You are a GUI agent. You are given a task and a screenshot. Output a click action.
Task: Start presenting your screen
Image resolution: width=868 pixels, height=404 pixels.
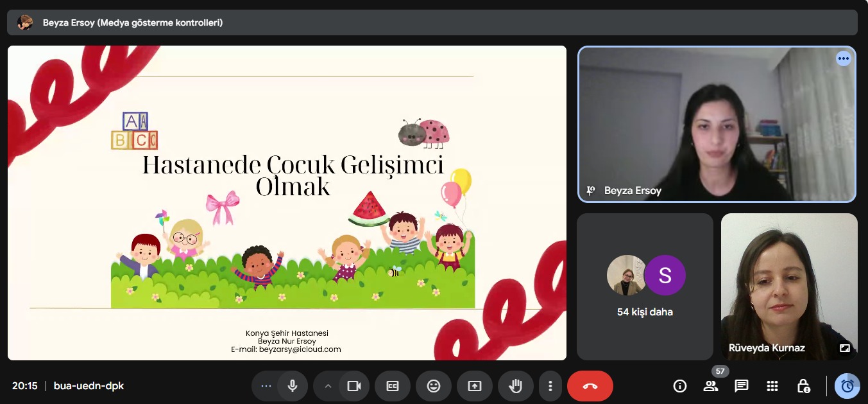click(474, 386)
